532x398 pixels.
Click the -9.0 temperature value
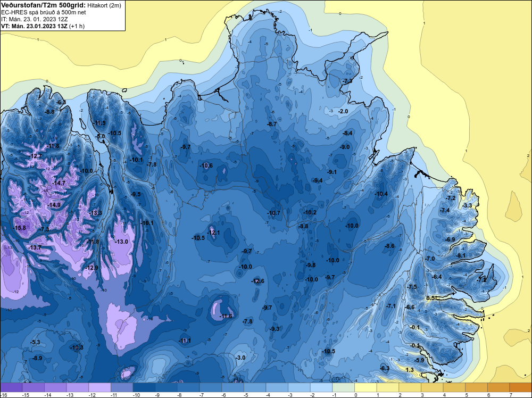pyautogui.click(x=345, y=147)
